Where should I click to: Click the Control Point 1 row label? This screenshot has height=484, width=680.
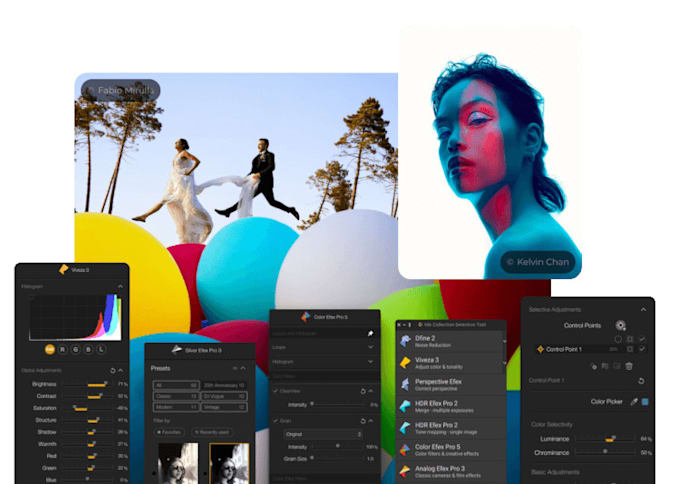[564, 349]
